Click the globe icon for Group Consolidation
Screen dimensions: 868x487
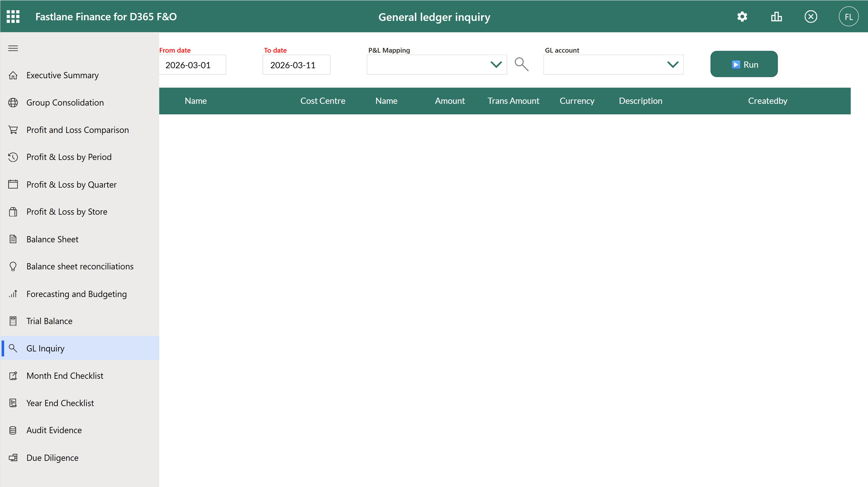13,102
